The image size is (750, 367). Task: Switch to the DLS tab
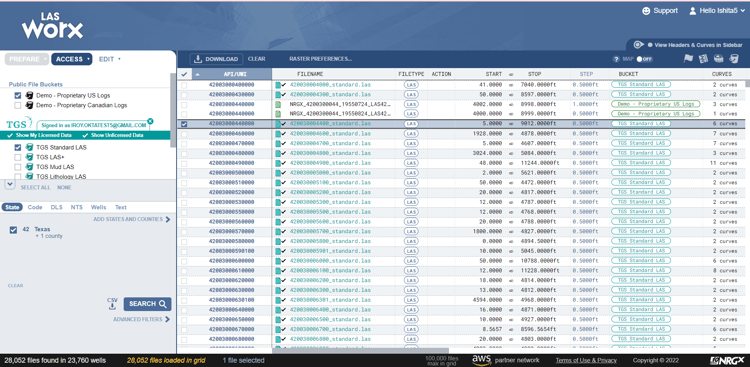tap(56, 207)
